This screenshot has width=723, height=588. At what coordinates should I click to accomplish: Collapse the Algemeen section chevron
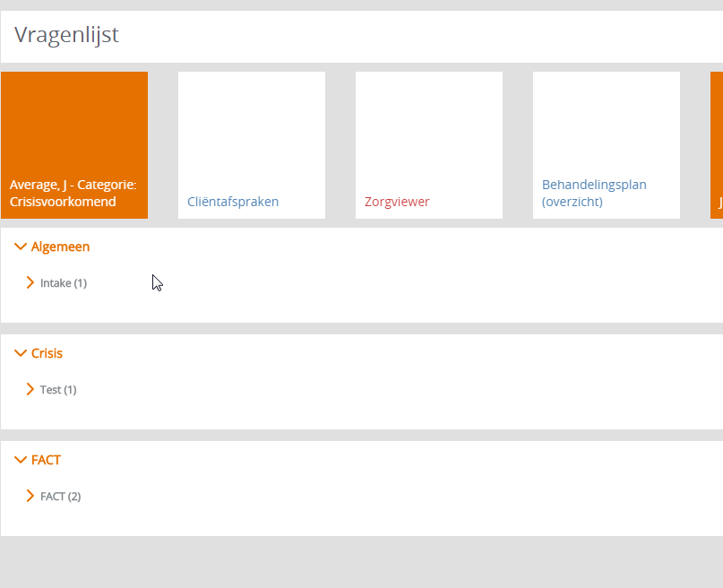(21, 246)
